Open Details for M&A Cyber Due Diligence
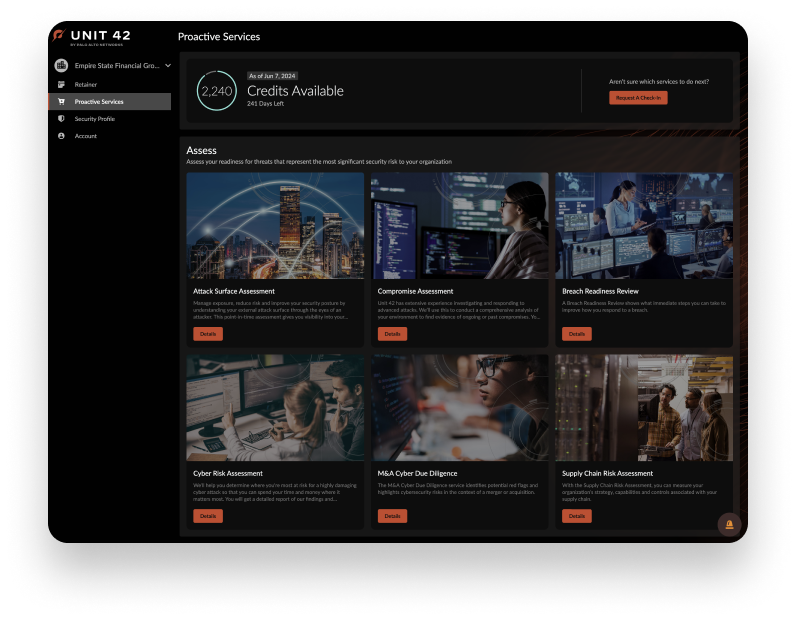This screenshot has height=619, width=796. point(392,516)
